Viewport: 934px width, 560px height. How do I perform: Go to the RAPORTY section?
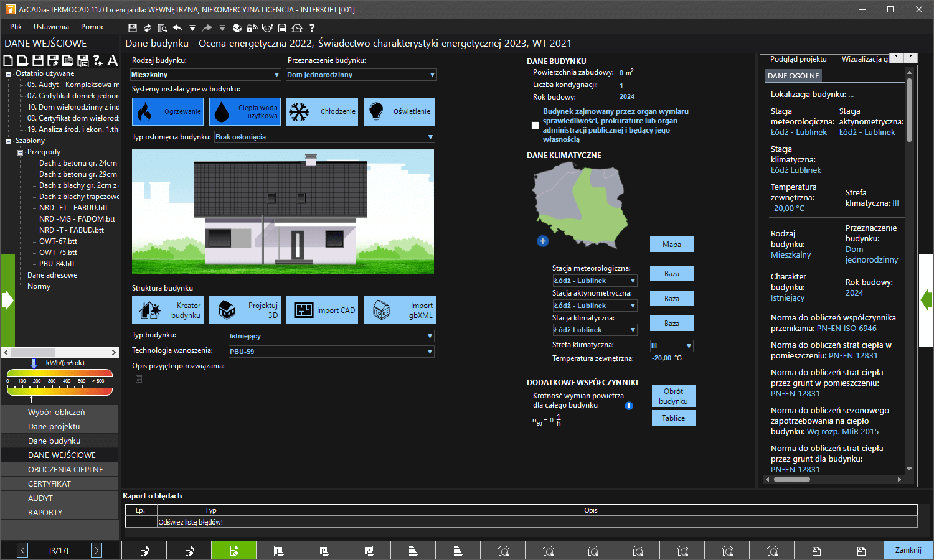[x=60, y=512]
